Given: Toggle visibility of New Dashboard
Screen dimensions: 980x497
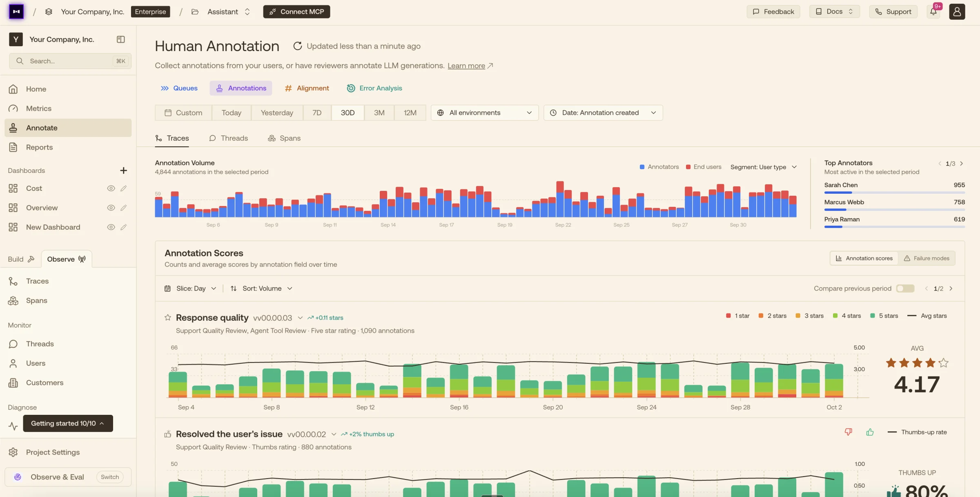Looking at the screenshot, I should (111, 227).
